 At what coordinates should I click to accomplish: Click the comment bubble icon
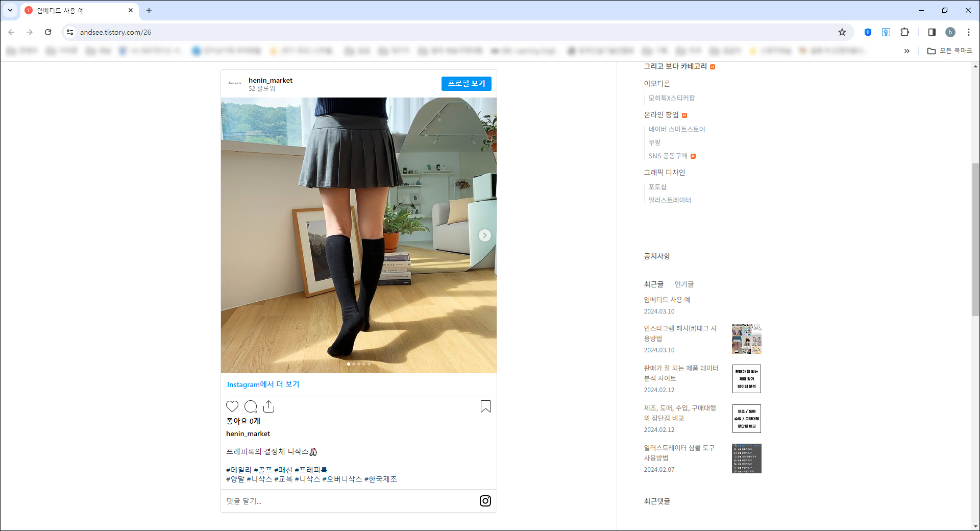(251, 406)
